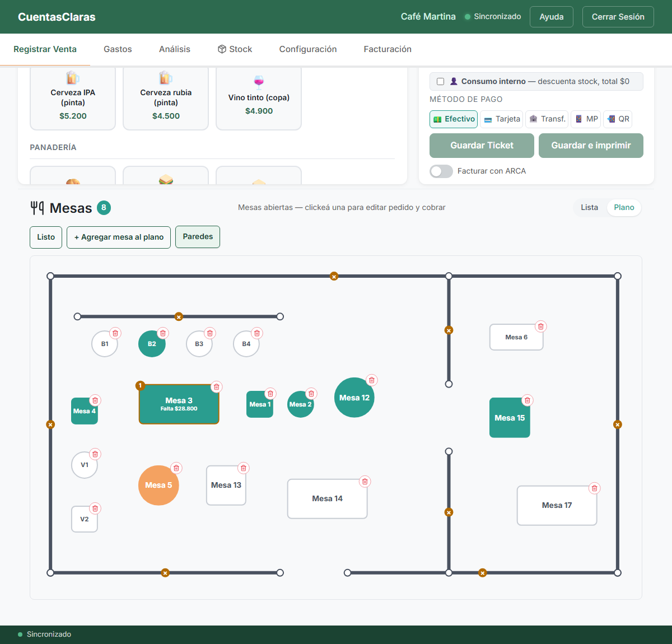Delete the right outer wall segment

618,424
